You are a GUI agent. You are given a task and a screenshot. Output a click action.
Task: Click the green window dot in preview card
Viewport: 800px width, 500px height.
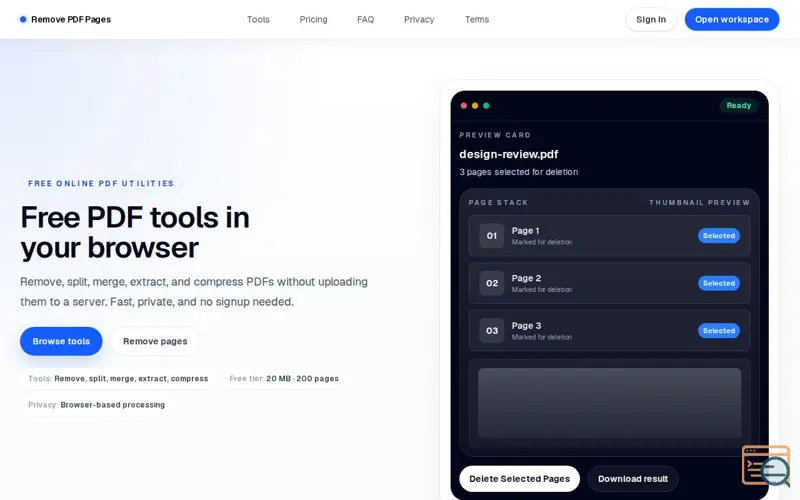point(486,106)
